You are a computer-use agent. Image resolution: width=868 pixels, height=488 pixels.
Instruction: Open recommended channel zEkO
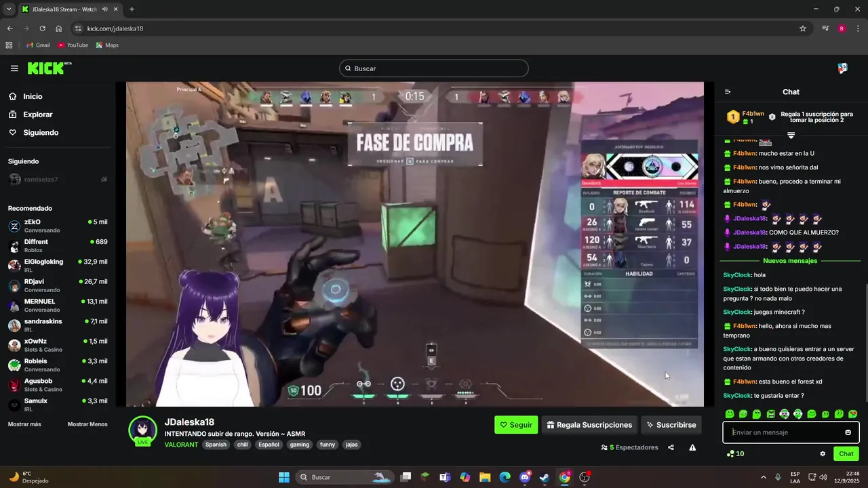tap(58, 226)
